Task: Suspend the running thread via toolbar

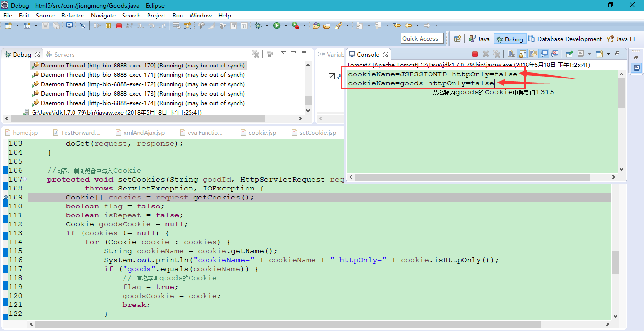Action: 108,25
